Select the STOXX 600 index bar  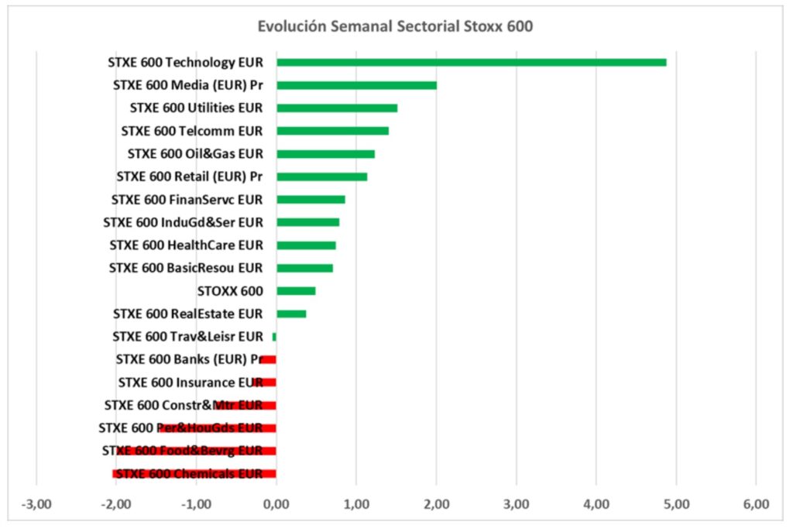tap(296, 291)
